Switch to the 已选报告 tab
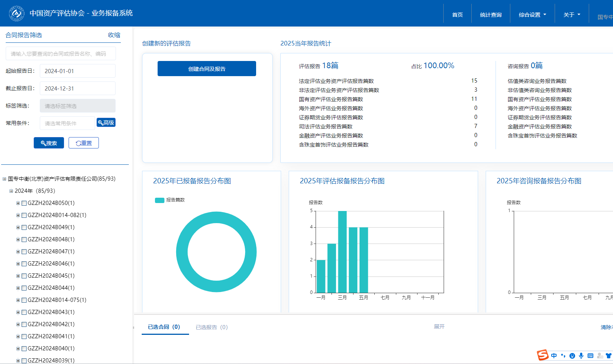 pyautogui.click(x=211, y=327)
